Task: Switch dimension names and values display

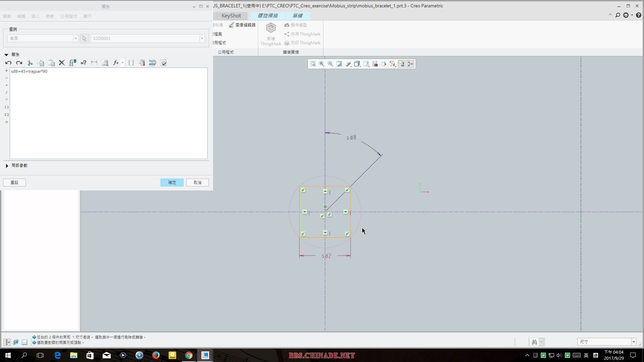Action: coord(72,63)
